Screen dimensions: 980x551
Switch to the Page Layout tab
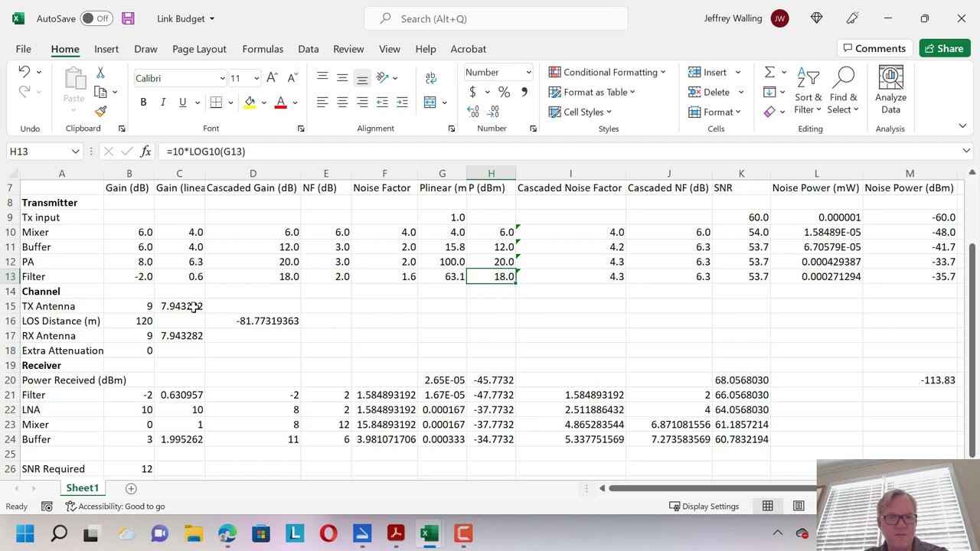tap(199, 49)
